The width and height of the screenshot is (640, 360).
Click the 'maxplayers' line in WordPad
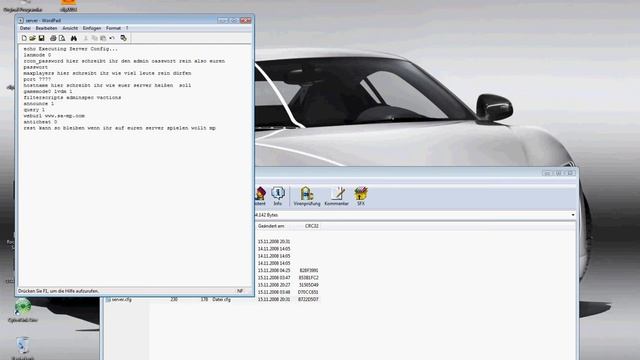coord(107,73)
